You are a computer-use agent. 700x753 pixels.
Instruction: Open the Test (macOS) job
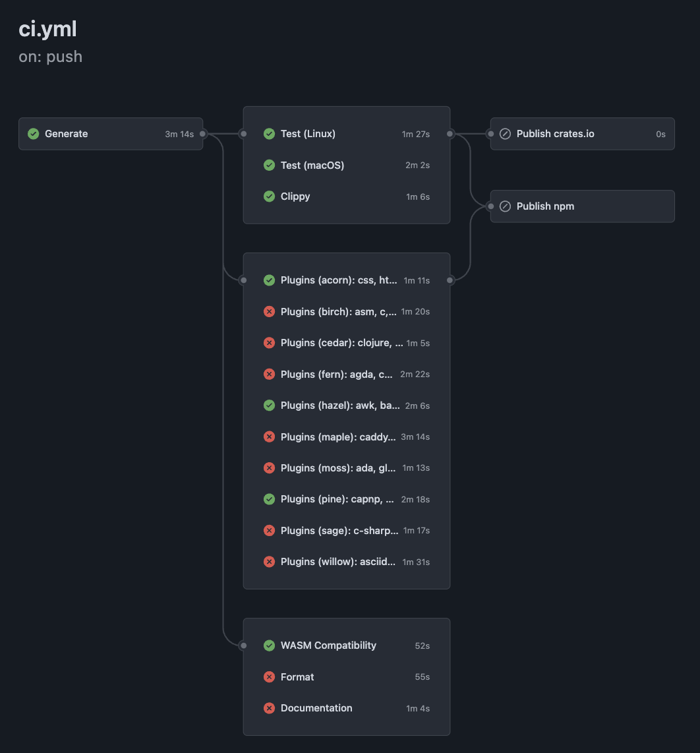tap(312, 166)
